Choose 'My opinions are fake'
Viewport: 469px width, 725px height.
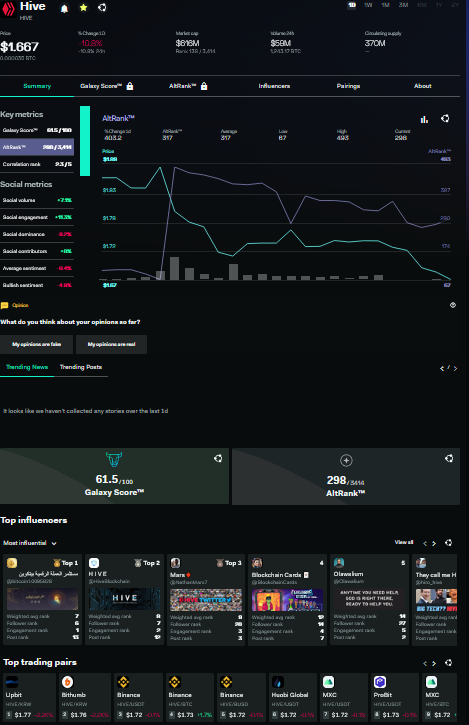click(x=37, y=344)
